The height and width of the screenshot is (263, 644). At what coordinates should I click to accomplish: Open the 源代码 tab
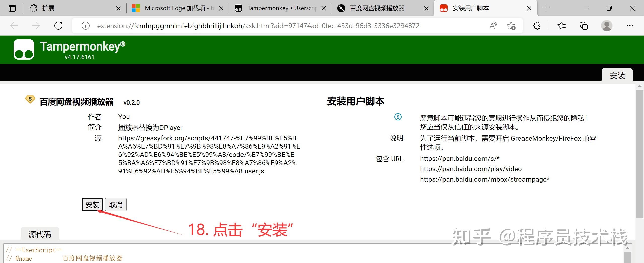[40, 234]
